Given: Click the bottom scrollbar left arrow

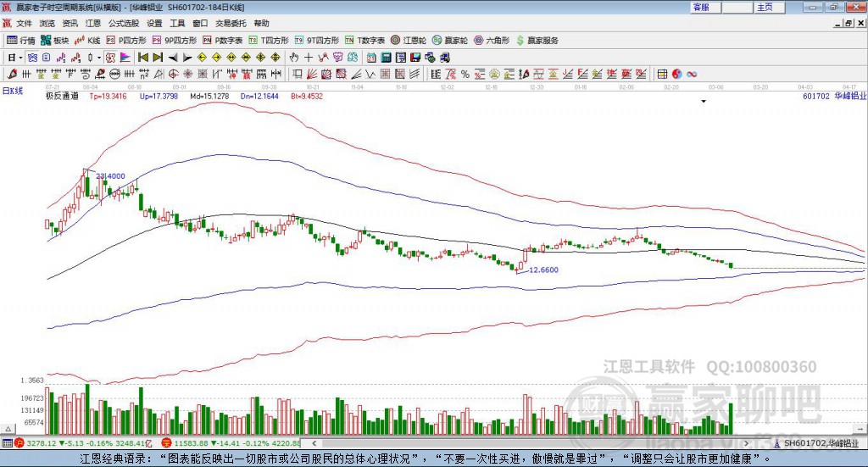Looking at the screenshot, I should 314,443.
